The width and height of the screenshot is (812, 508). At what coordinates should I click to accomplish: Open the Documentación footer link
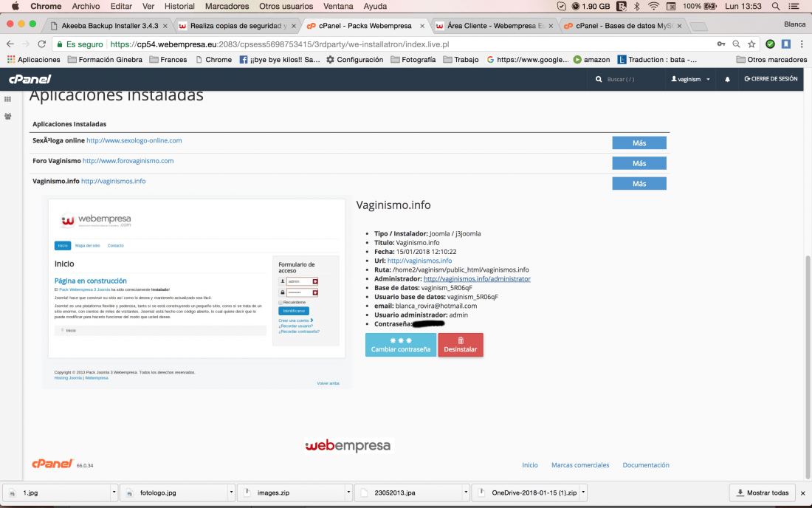[x=646, y=465]
